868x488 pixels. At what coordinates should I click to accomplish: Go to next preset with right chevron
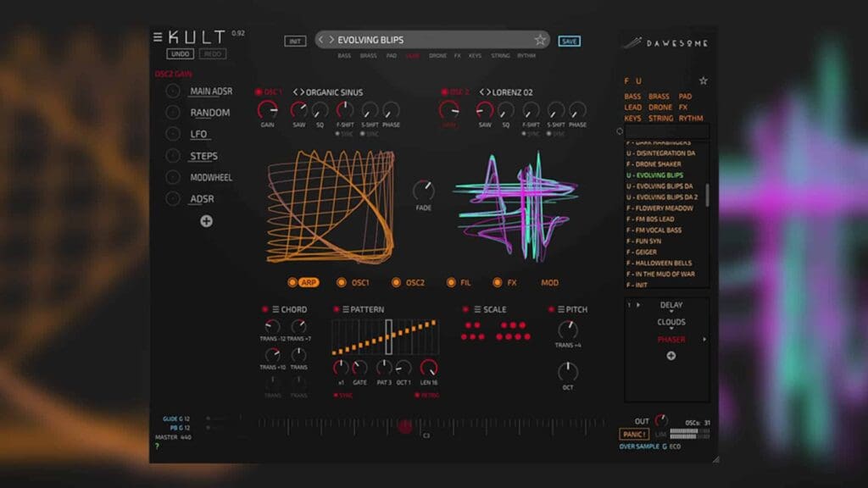click(331, 39)
